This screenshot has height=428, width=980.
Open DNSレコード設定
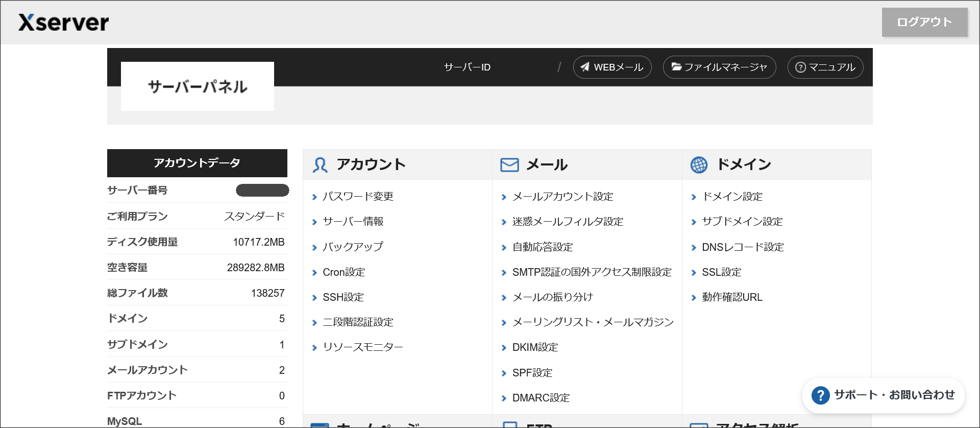743,247
